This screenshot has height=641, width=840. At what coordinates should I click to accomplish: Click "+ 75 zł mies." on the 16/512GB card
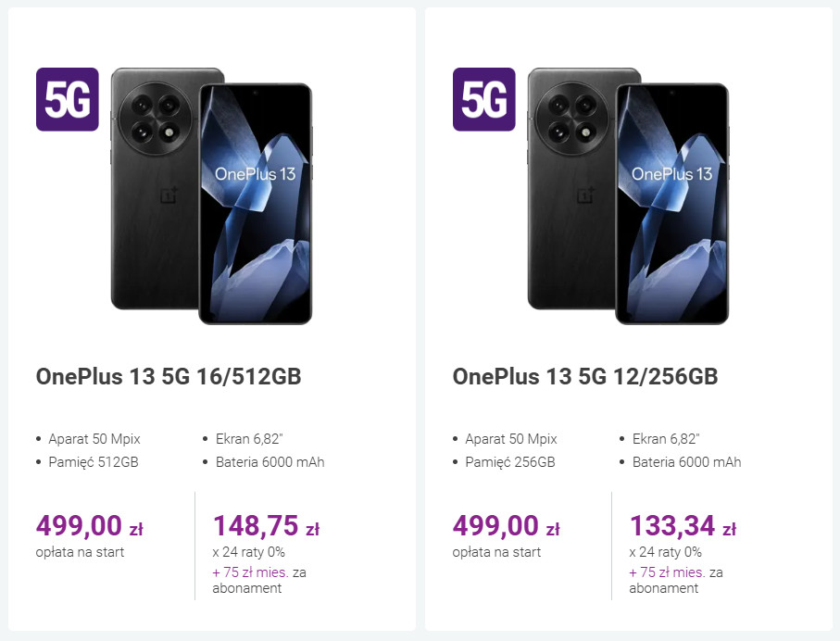click(250, 572)
